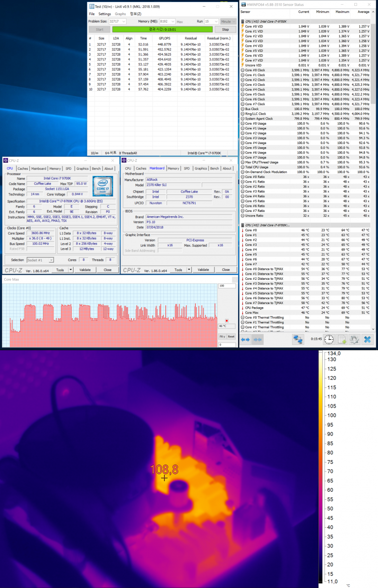Switch to SPD tab in Mainboard CPU-Z window
Viewport: 378px width, 588px height.
click(x=187, y=168)
